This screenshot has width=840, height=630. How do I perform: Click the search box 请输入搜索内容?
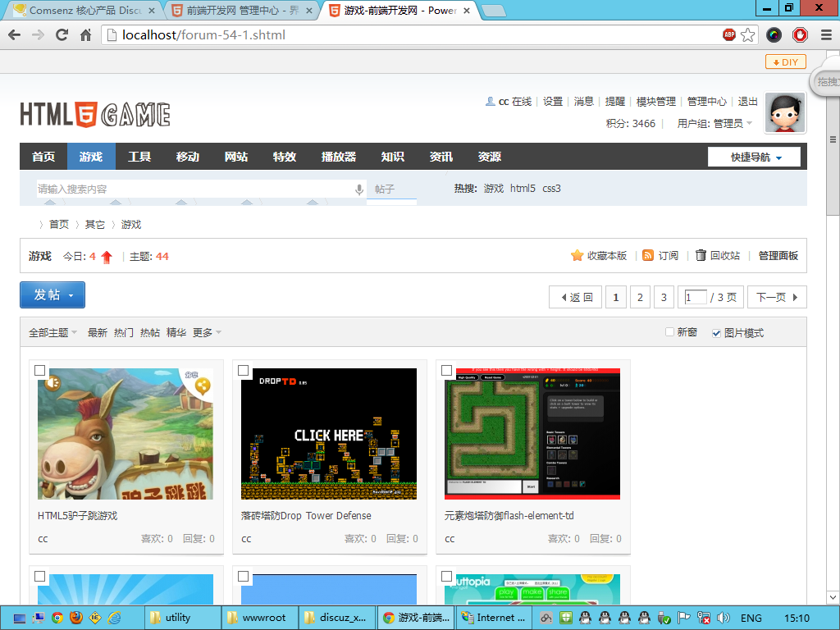pyautogui.click(x=194, y=189)
